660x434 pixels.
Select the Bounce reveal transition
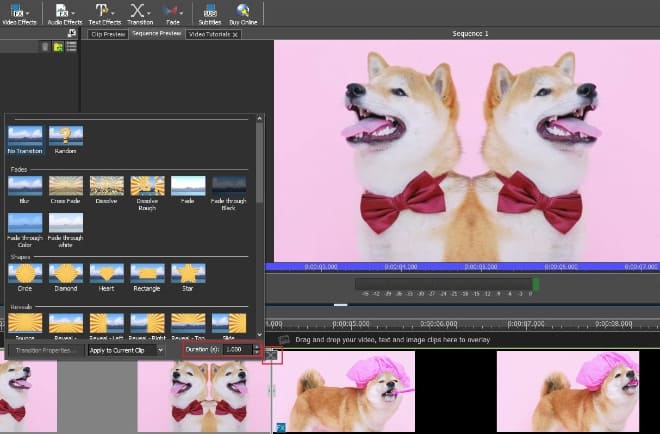[25, 326]
